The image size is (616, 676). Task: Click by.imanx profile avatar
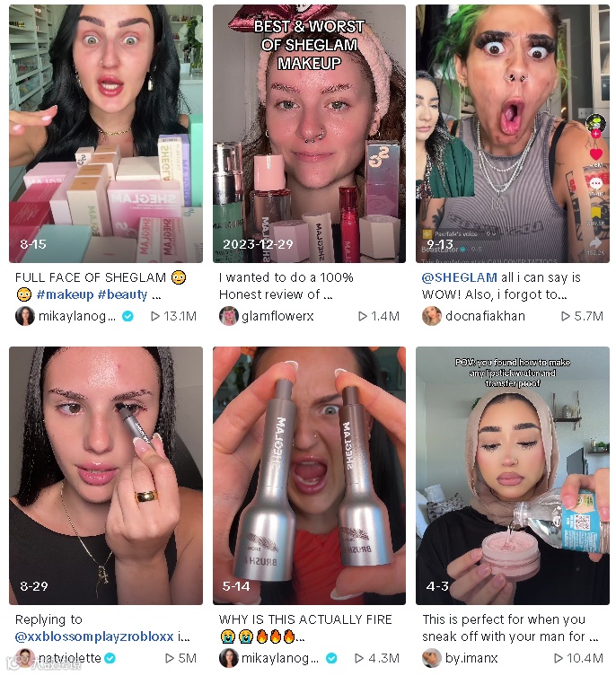click(x=432, y=658)
